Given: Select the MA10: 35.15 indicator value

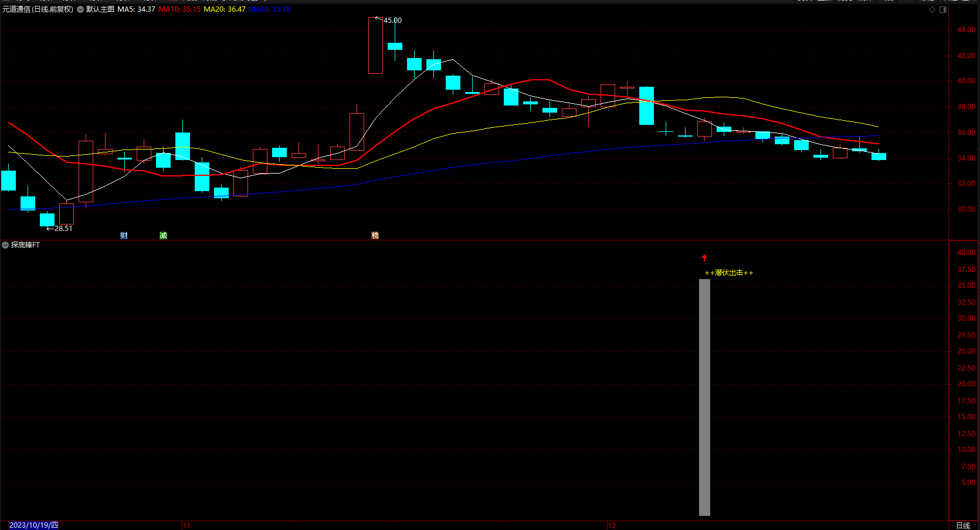Looking at the screenshot, I should (179, 9).
